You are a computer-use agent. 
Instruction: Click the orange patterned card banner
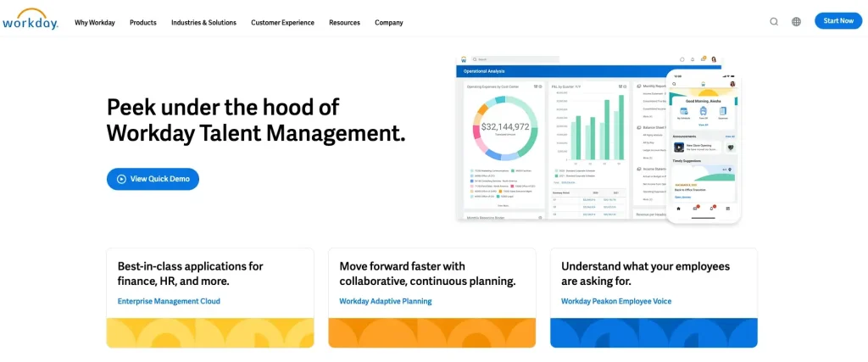[431, 332]
